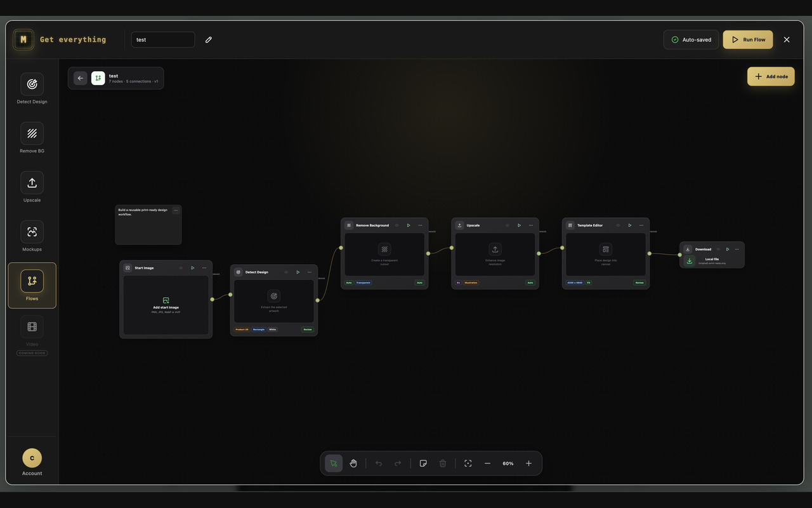
Task: Open the sticky note options menu
Action: 176,210
